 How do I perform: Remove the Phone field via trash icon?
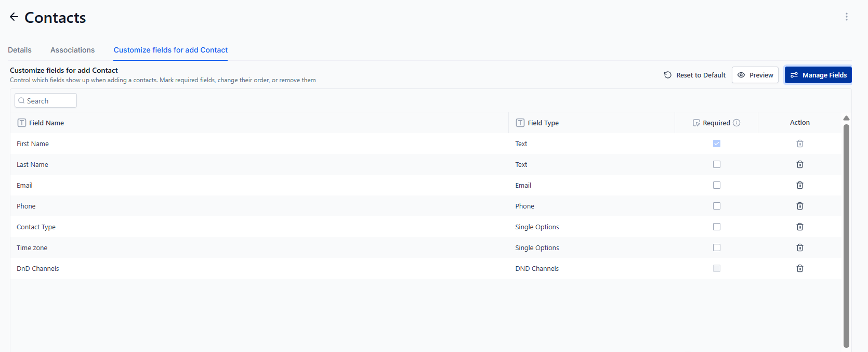(x=800, y=206)
